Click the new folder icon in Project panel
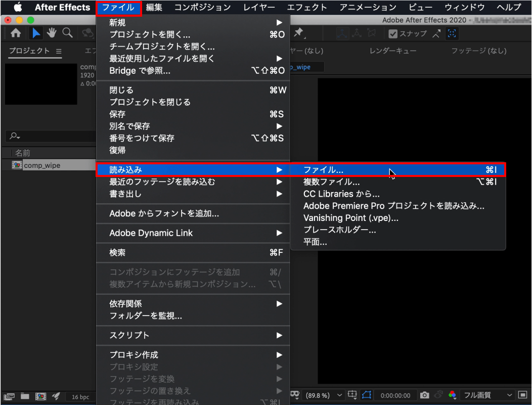The height and width of the screenshot is (405, 532). 25,396
